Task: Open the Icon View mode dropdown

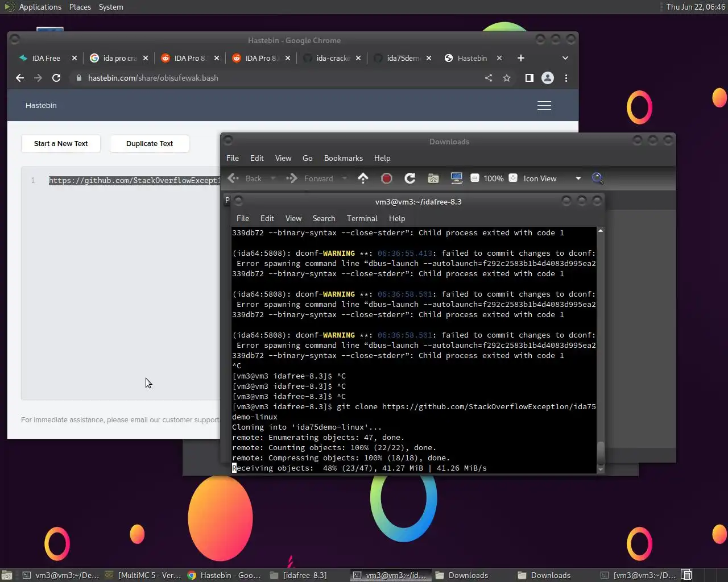Action: pos(551,178)
